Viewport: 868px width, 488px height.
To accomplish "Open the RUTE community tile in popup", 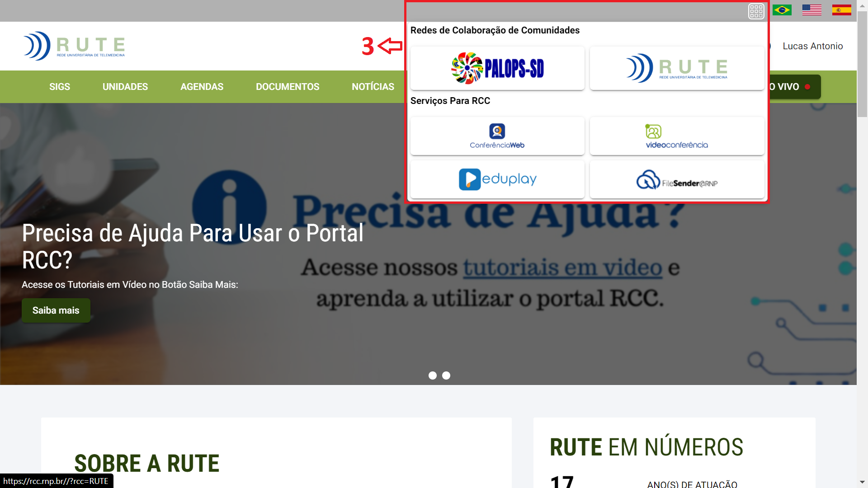I will pos(677,68).
